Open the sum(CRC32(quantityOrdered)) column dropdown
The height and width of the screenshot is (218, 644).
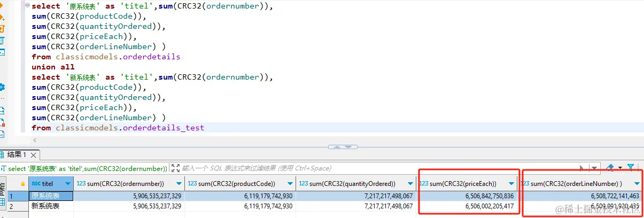click(x=410, y=184)
